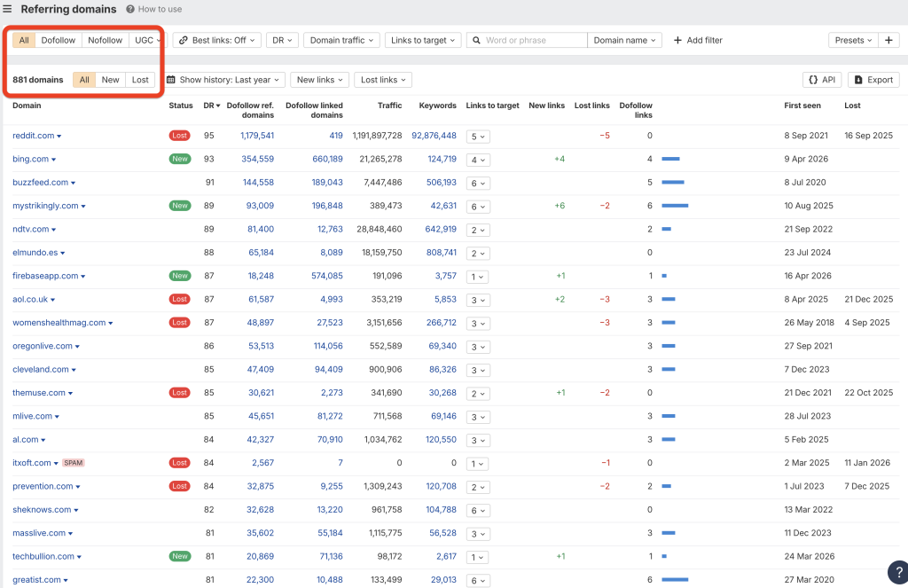
Task: Expand the firebaseapp.com domain menu arrow
Action: 82,277
